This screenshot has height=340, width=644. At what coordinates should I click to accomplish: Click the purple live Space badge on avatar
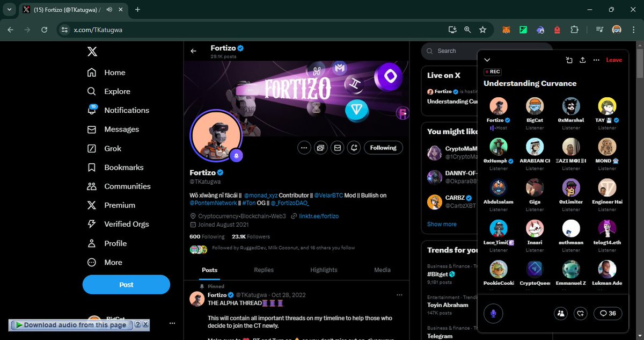(x=237, y=156)
